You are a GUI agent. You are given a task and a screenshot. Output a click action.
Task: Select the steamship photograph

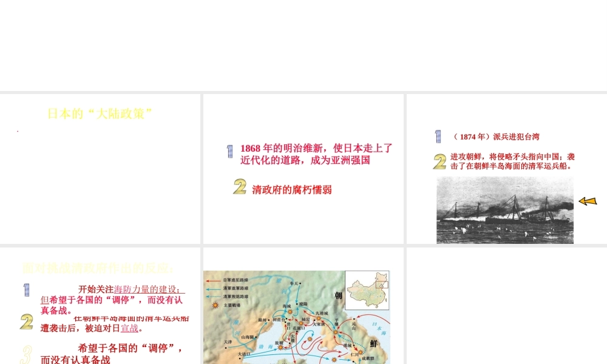(x=505, y=210)
